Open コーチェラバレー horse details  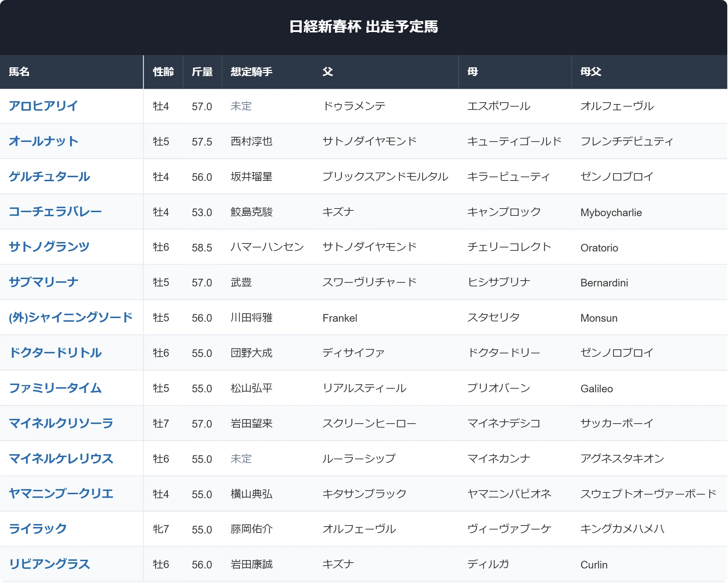pos(55,212)
